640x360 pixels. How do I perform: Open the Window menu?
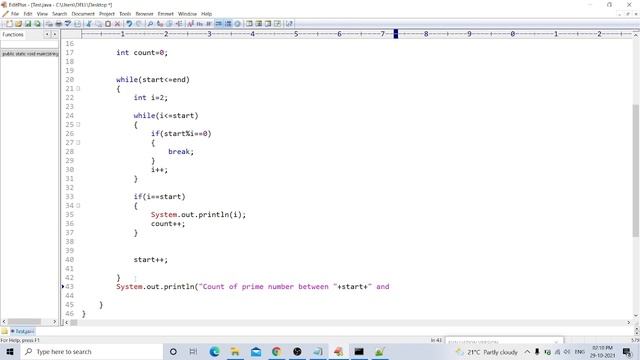[187, 14]
